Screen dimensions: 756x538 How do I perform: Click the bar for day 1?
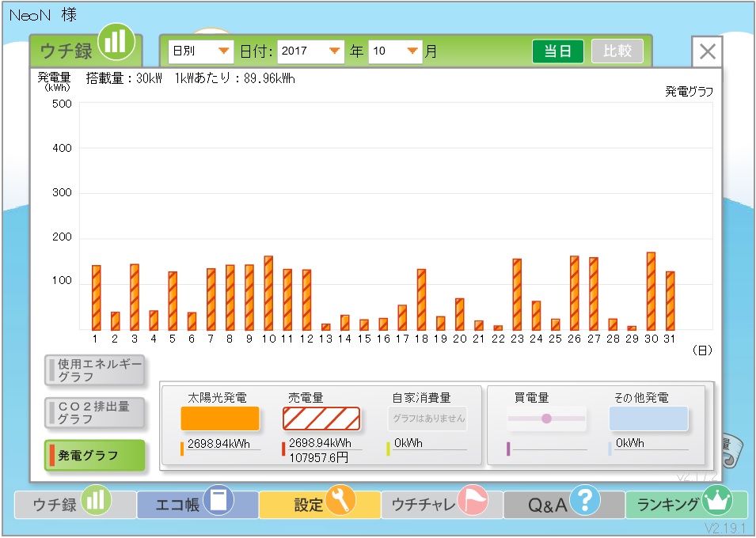[x=97, y=298]
